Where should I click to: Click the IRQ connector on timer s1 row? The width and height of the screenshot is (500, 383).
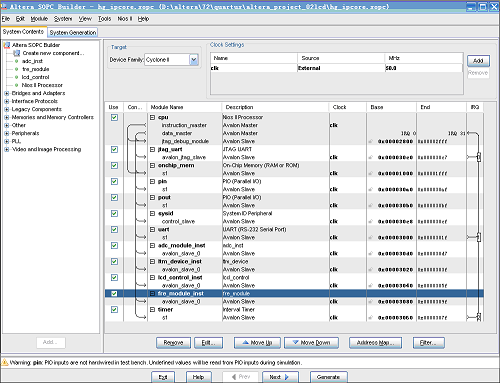coord(479,317)
